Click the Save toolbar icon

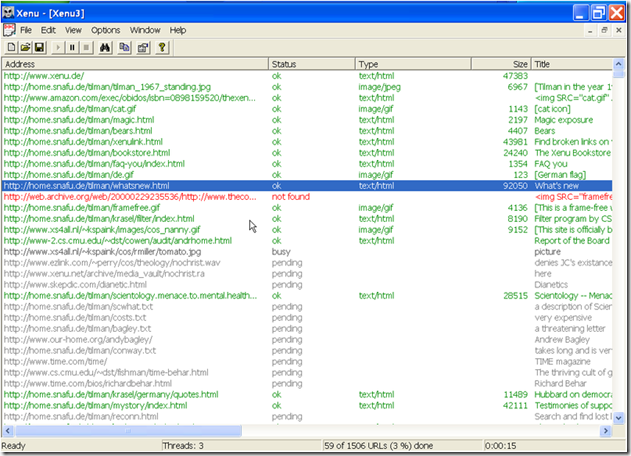pyautogui.click(x=39, y=47)
